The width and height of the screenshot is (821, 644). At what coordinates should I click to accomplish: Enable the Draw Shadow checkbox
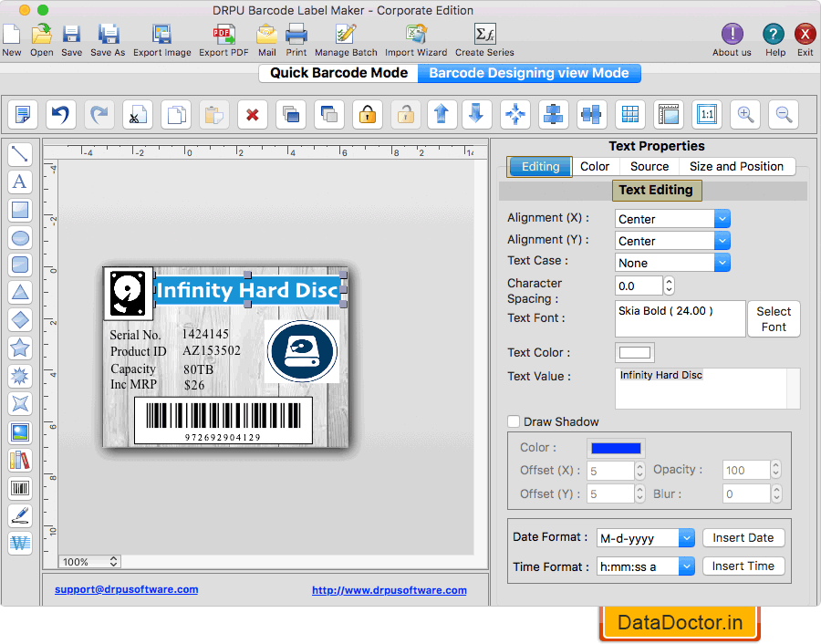coord(514,421)
